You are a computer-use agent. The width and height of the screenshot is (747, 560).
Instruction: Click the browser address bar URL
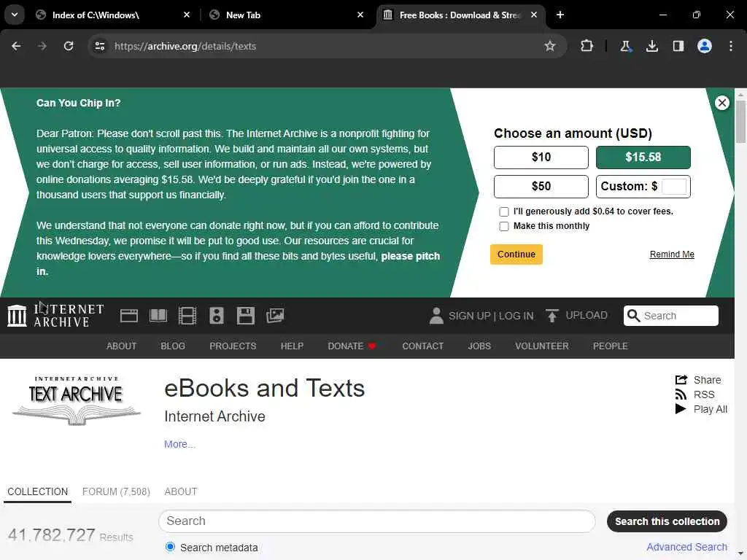185,46
